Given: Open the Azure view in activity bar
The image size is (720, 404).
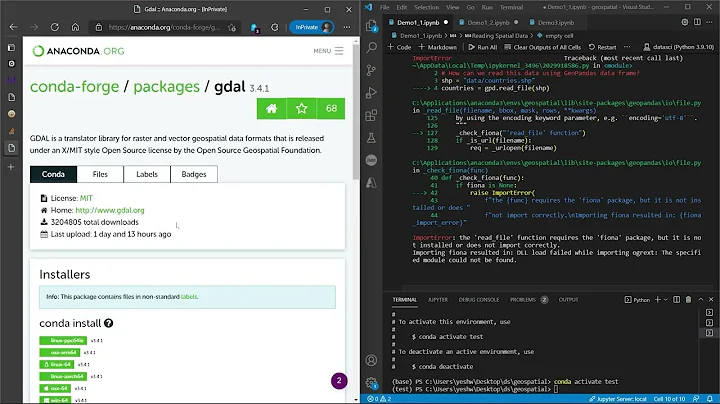Looking at the screenshot, I should [371, 183].
